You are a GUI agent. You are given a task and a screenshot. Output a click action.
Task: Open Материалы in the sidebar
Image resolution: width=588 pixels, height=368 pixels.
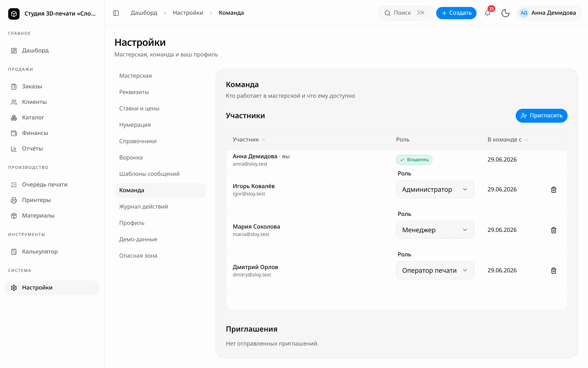tap(52, 216)
